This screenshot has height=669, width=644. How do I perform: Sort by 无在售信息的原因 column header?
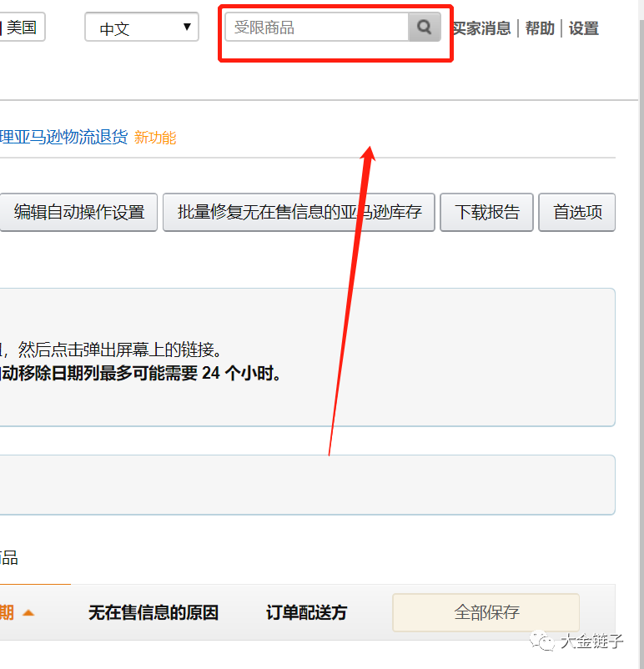pyautogui.click(x=153, y=612)
